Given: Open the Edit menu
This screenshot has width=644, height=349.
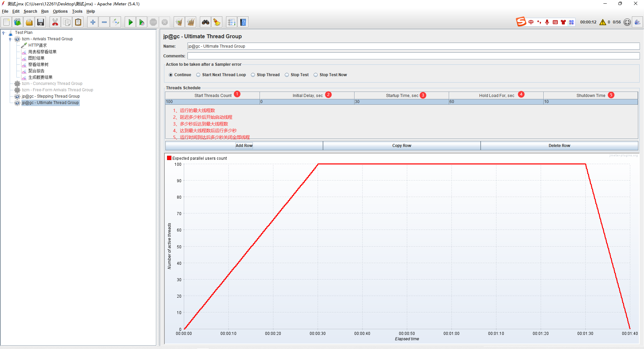Looking at the screenshot, I should [16, 11].
